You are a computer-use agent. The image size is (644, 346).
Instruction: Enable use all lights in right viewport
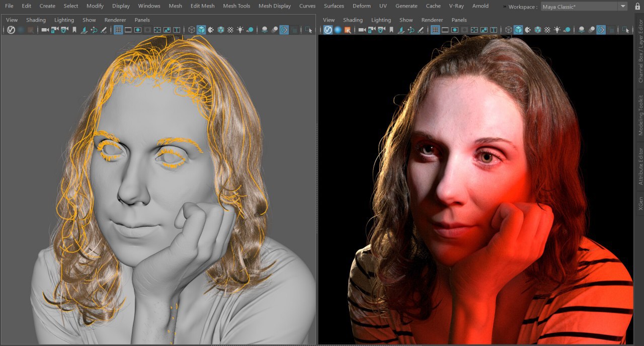tap(557, 30)
